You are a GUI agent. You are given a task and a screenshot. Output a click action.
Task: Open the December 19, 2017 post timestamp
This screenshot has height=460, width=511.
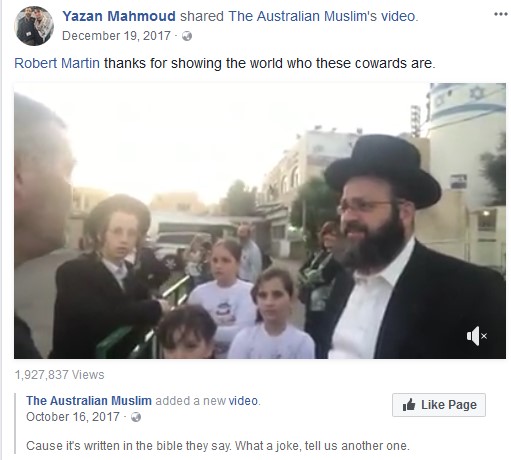coord(116,36)
